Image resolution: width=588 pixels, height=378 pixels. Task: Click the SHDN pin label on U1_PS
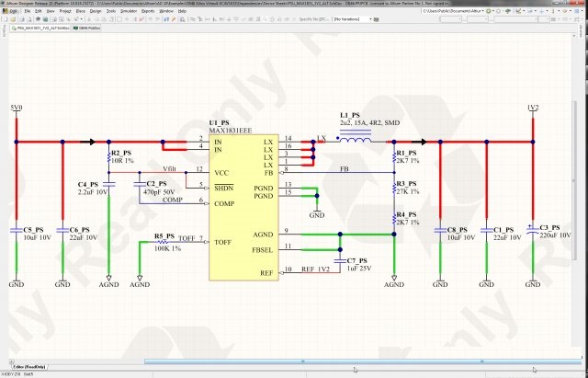click(x=224, y=188)
